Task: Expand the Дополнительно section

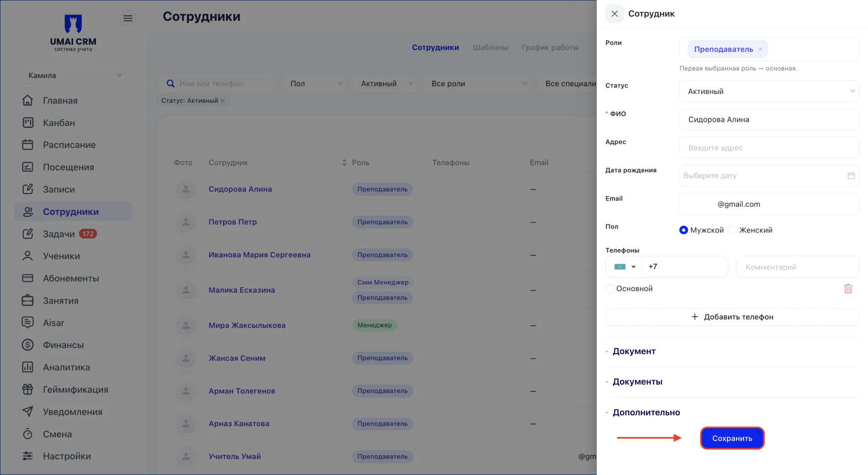Action: (x=646, y=413)
